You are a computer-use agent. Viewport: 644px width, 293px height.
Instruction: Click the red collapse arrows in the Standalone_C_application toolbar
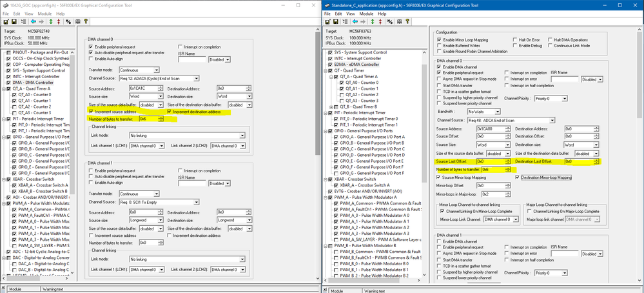coord(381,21)
